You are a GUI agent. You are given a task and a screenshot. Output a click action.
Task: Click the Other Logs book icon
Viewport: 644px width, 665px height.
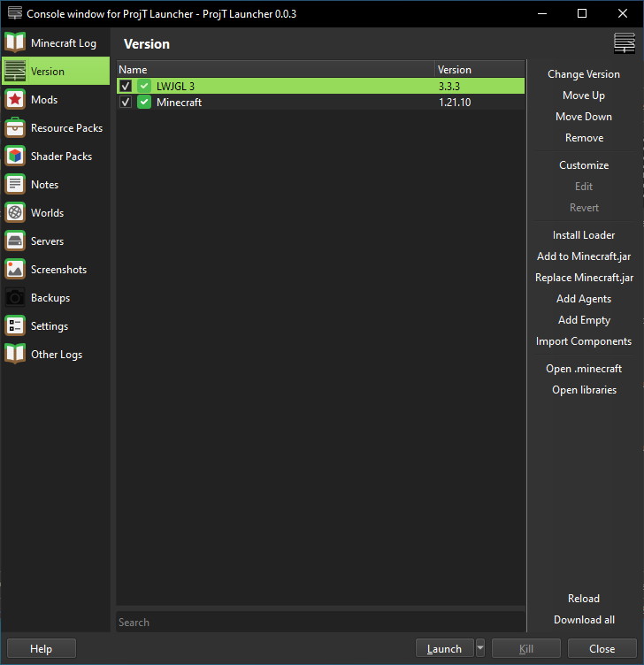pos(15,354)
